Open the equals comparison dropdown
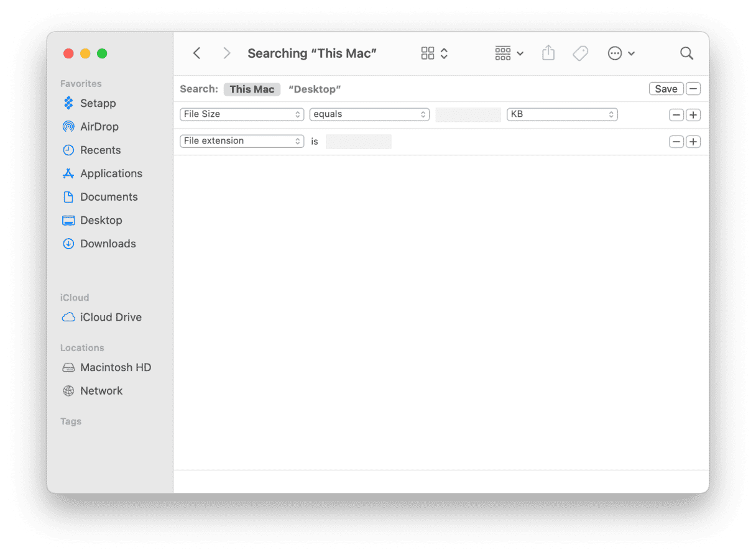Screen dimensions: 756x555 click(x=369, y=114)
